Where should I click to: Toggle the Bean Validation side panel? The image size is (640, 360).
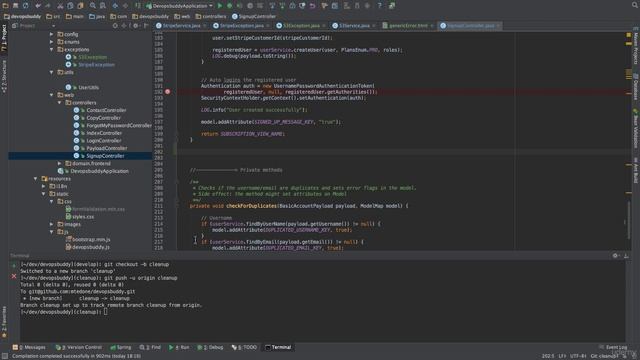[636, 129]
